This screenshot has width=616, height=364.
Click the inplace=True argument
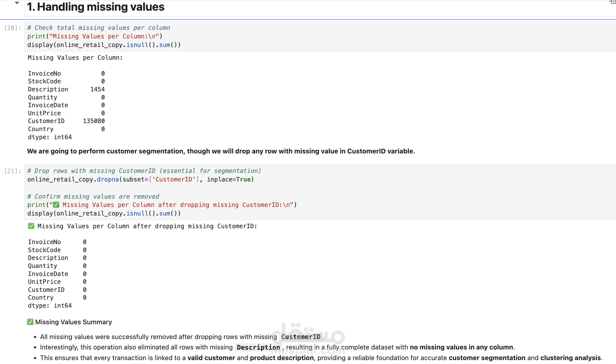pyautogui.click(x=229, y=179)
